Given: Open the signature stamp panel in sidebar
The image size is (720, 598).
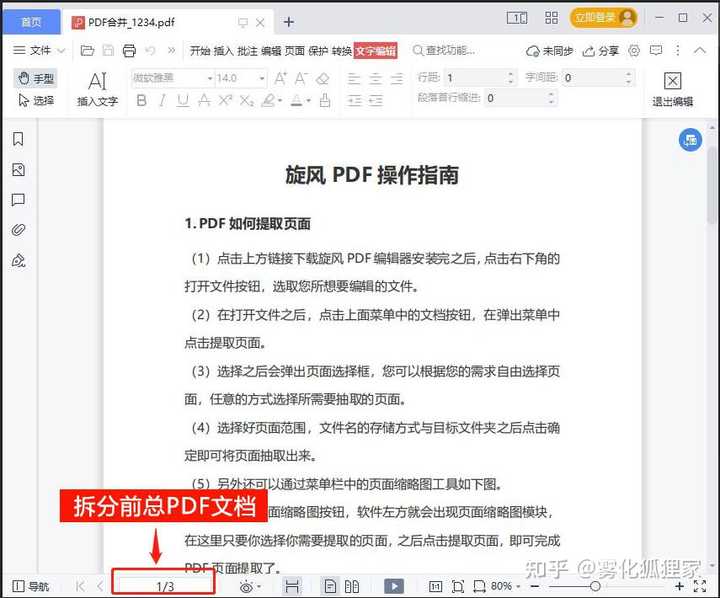Looking at the screenshot, I should (18, 260).
